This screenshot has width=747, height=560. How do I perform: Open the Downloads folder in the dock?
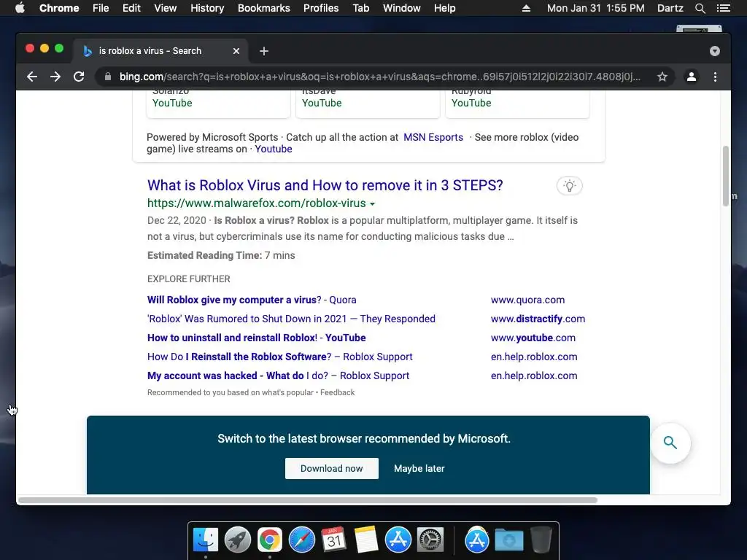pyautogui.click(x=508, y=540)
